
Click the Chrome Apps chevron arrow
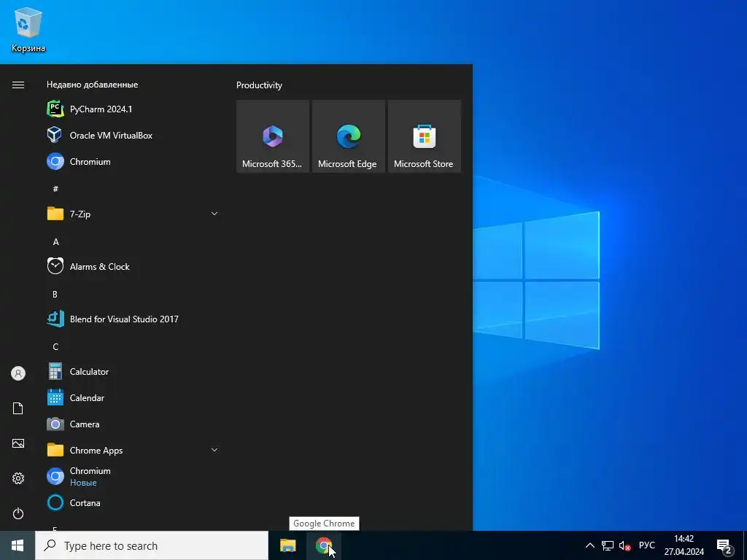214,450
